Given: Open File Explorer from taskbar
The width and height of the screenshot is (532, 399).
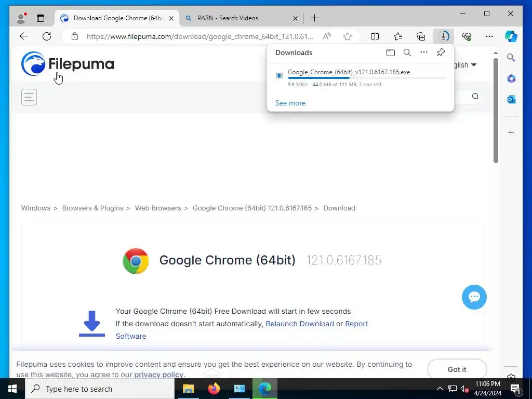Looking at the screenshot, I should (188, 389).
